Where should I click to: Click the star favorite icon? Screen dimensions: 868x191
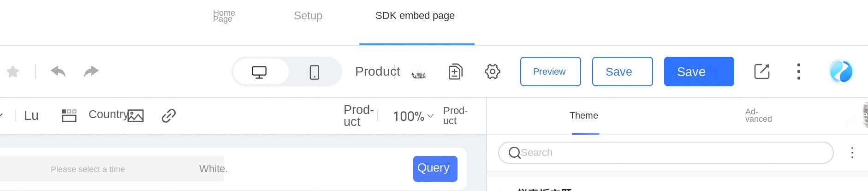tap(13, 72)
